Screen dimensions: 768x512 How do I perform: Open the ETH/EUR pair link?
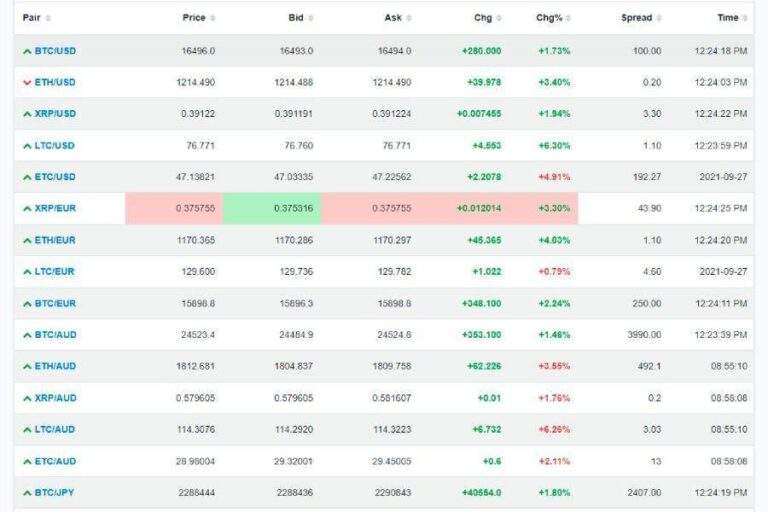(55, 240)
